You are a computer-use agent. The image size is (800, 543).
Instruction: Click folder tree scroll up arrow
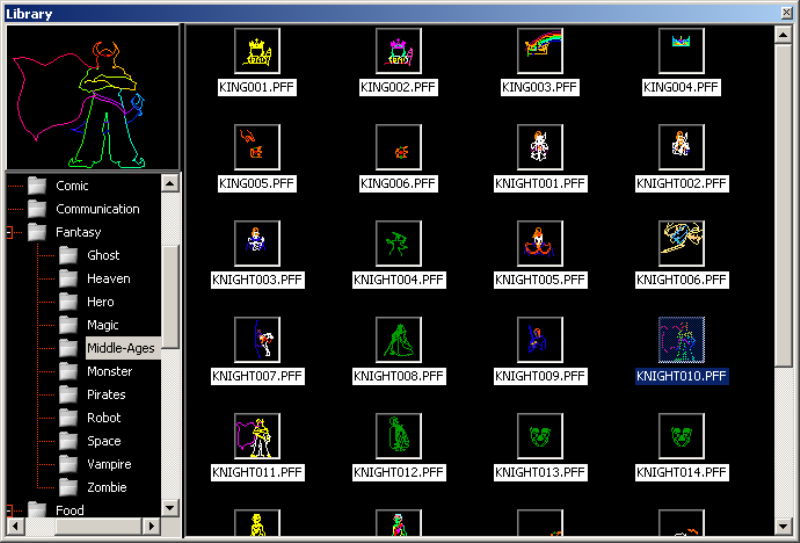[170, 183]
